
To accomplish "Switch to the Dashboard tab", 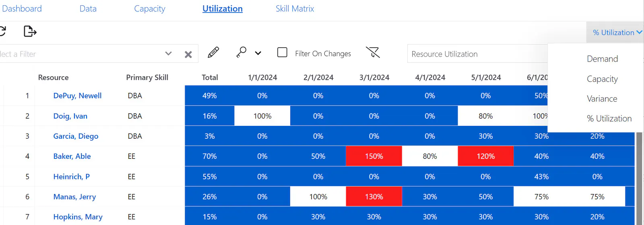I will [22, 8].
